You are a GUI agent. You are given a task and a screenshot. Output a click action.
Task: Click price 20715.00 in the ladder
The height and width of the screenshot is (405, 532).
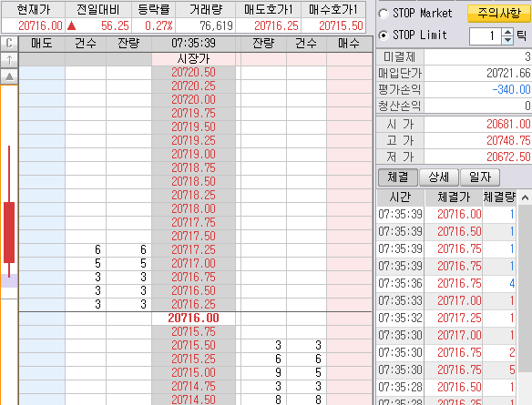(x=193, y=373)
